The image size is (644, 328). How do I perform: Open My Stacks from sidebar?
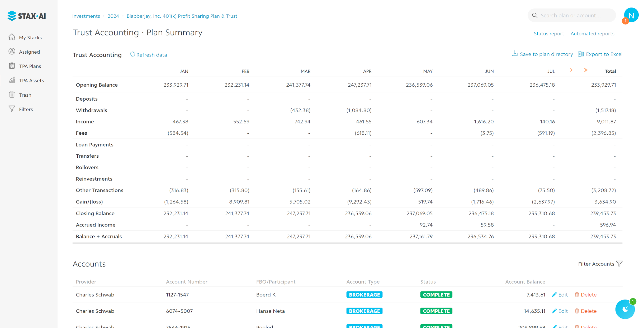pos(30,38)
